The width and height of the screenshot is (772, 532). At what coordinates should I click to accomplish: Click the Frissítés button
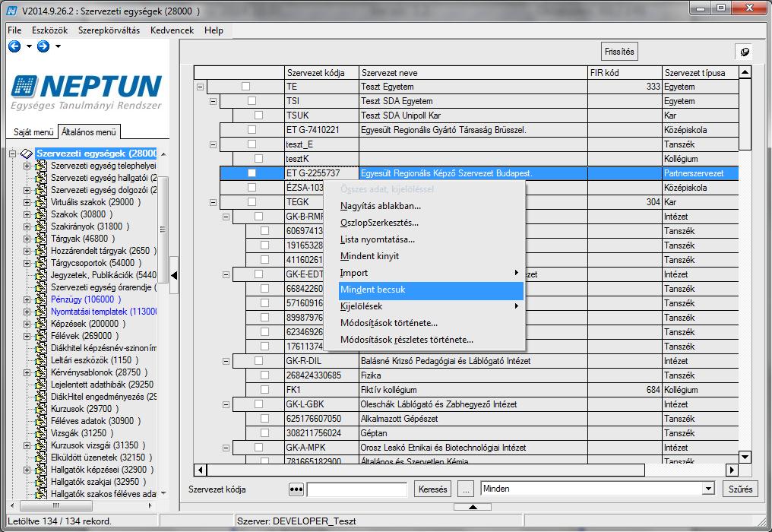click(619, 52)
